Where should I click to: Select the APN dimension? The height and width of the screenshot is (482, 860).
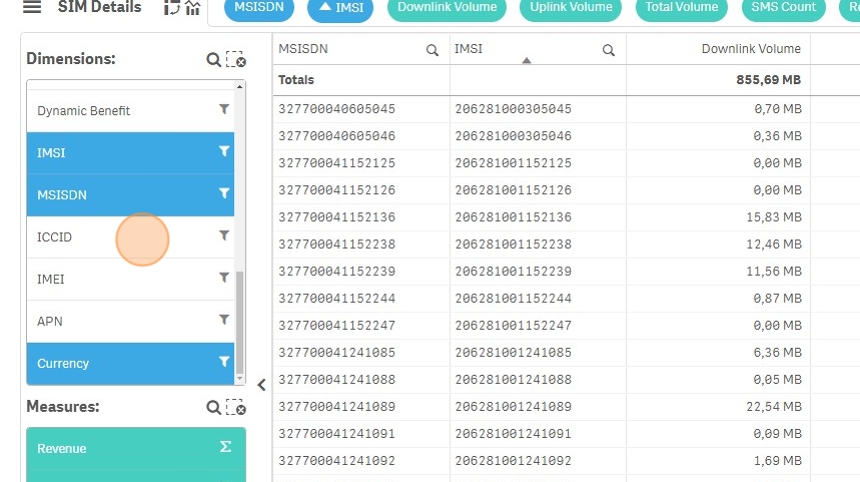131,321
